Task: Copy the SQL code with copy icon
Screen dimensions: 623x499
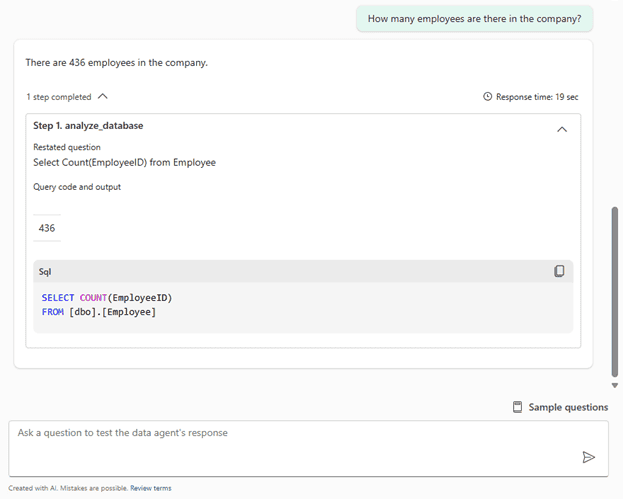Action: pos(559,271)
